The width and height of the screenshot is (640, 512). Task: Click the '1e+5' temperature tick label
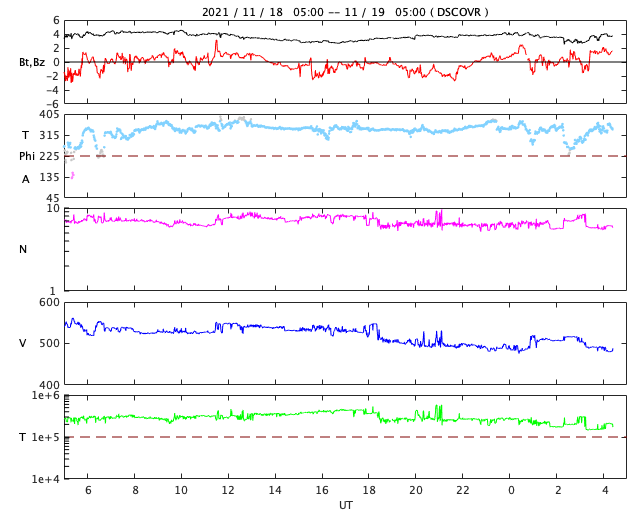pyautogui.click(x=46, y=437)
